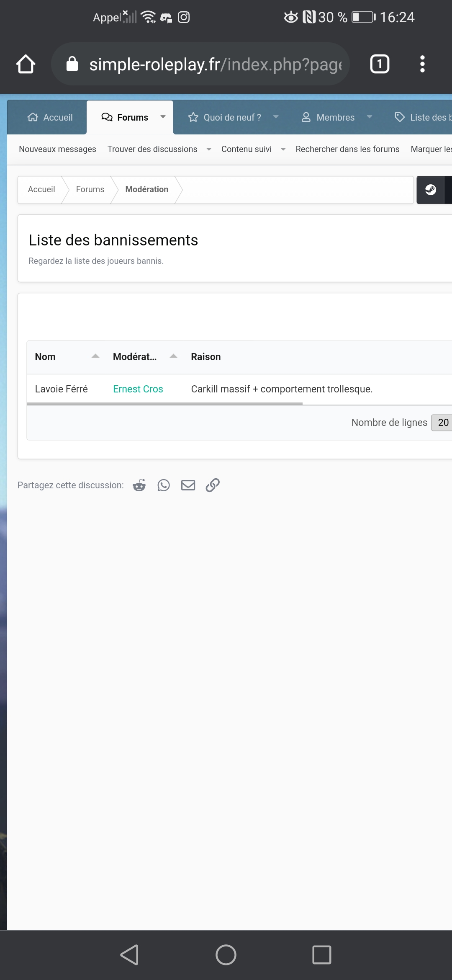452x980 pixels.
Task: Open the Nombre de lignes dropdown
Action: point(442,423)
